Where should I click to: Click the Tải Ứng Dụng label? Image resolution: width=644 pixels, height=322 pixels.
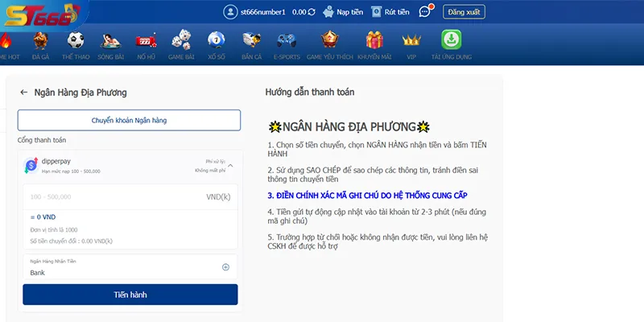point(452,57)
